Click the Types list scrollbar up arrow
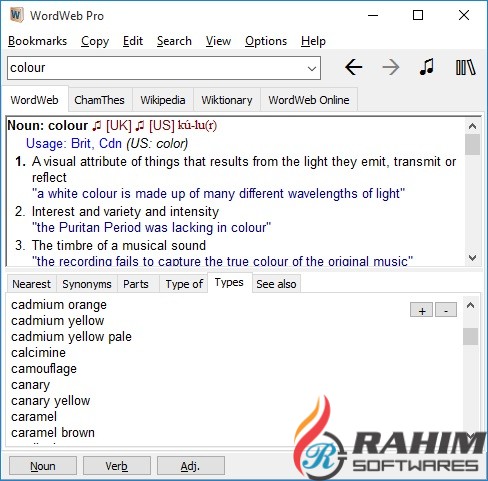The height and width of the screenshot is (481, 488). pos(471,305)
